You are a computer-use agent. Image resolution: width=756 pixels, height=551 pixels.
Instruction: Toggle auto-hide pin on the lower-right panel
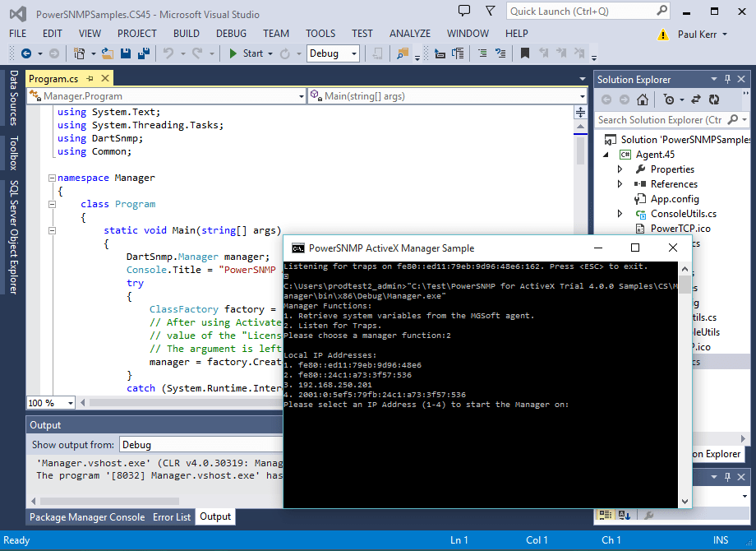[727, 477]
